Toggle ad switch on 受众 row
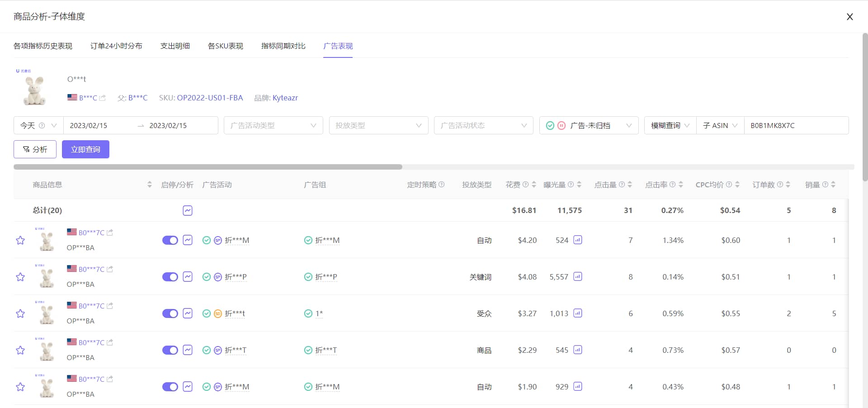This screenshot has height=408, width=868. pyautogui.click(x=170, y=313)
